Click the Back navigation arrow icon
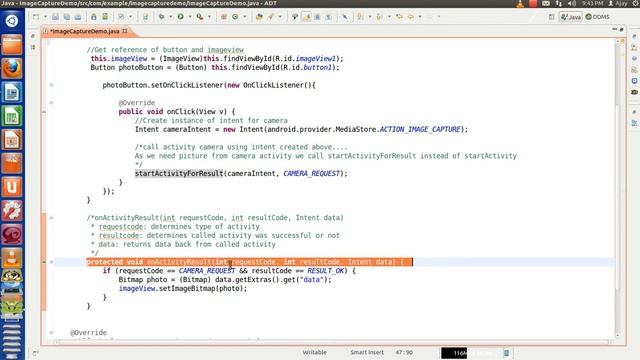 [x=411, y=17]
